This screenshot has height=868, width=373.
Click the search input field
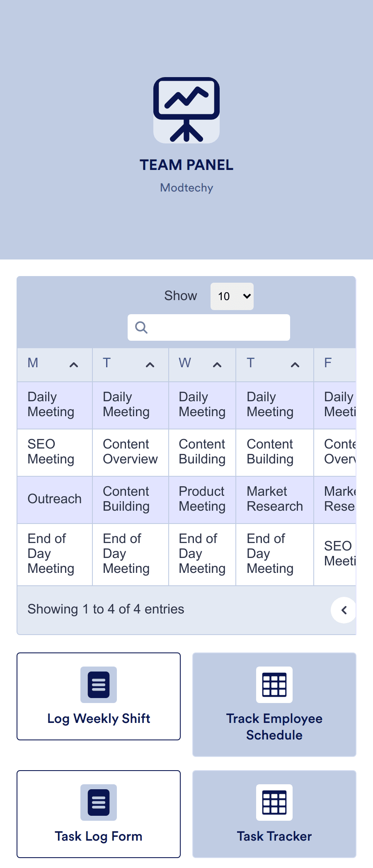(208, 327)
